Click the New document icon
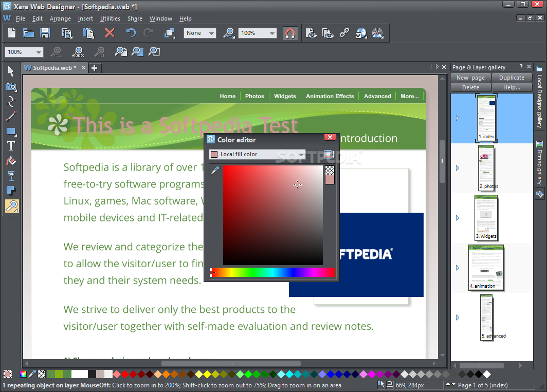This screenshot has width=547, height=392. point(11,33)
